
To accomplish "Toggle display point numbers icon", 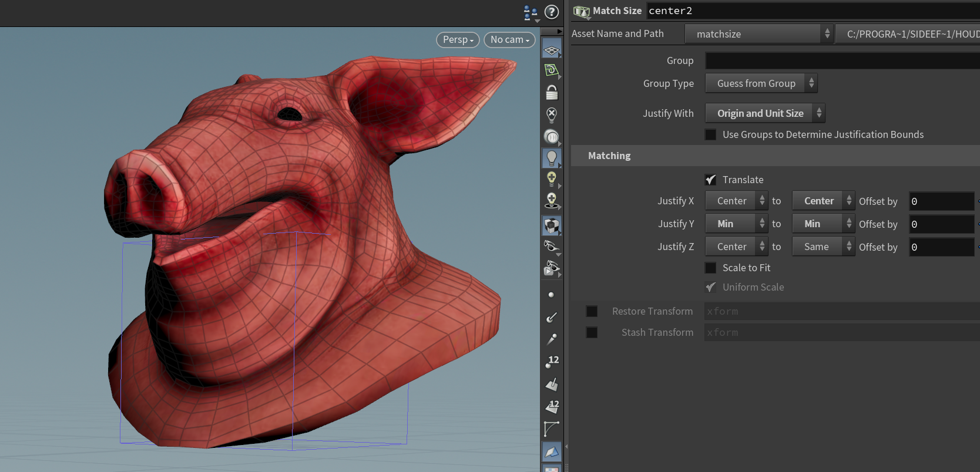I will (x=551, y=362).
